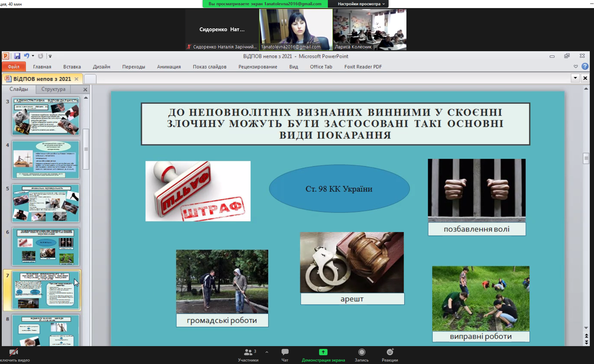Switch to the Структура pane tab
This screenshot has height=364, width=594.
click(x=53, y=89)
